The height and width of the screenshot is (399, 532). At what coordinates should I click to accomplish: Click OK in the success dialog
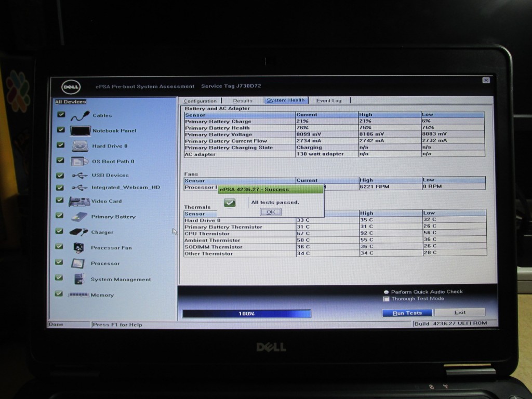[270, 212]
